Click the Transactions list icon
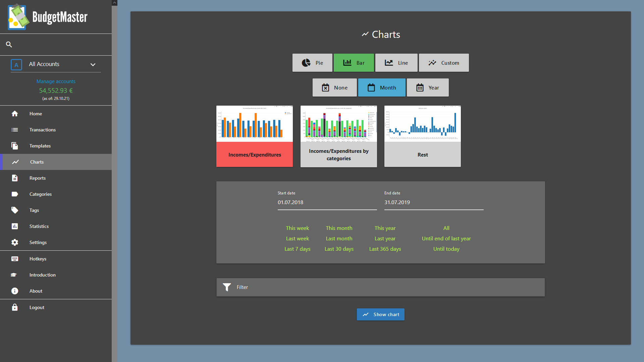The width and height of the screenshot is (644, 362). (x=15, y=130)
